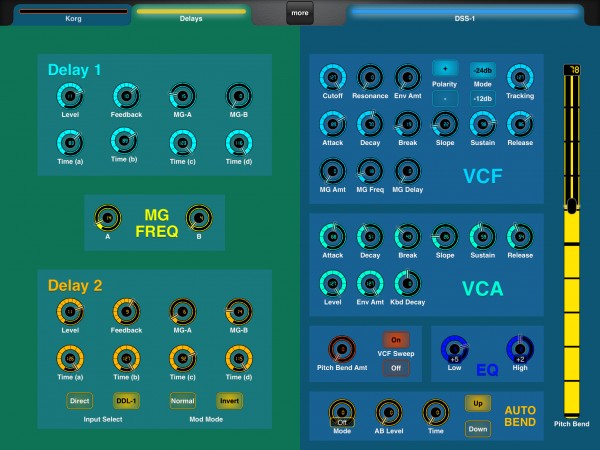Screen dimensions: 600x450
Task: Open the more button at top
Action: pos(300,13)
